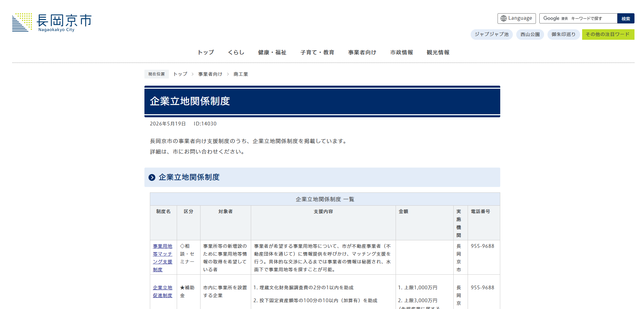
Task: Open the 観光情報 navigation menu
Action: click(x=438, y=52)
